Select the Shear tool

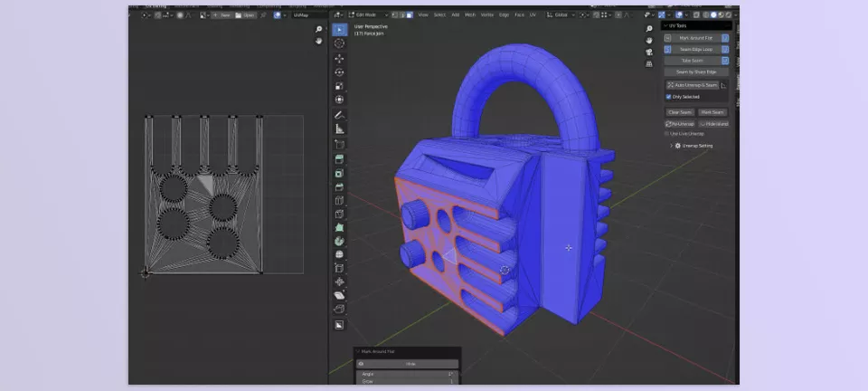click(339, 295)
